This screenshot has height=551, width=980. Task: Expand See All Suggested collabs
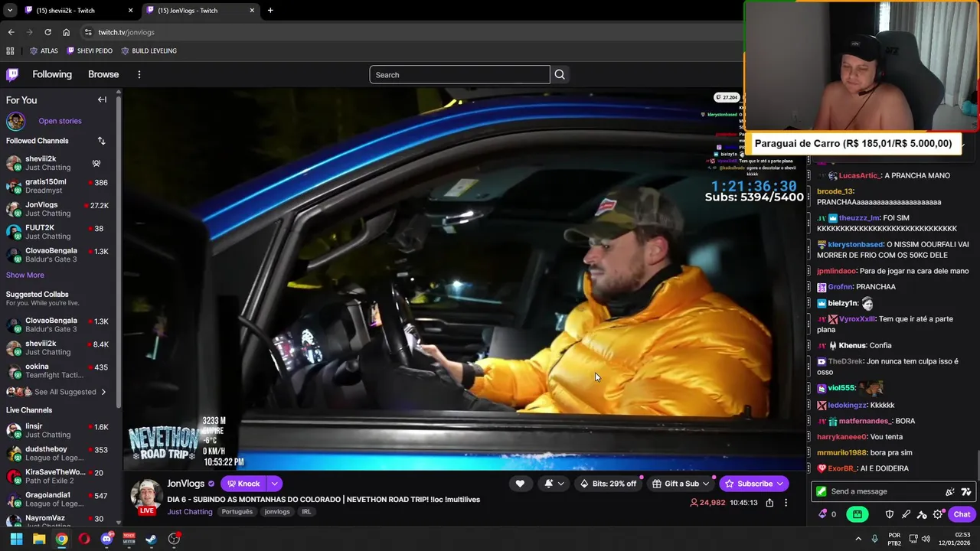tap(57, 392)
